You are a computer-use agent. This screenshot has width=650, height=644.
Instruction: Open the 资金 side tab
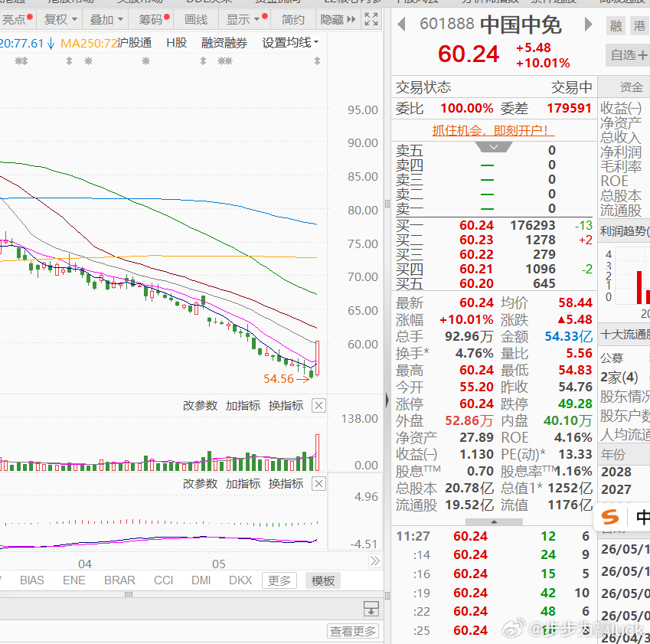pyautogui.click(x=631, y=87)
